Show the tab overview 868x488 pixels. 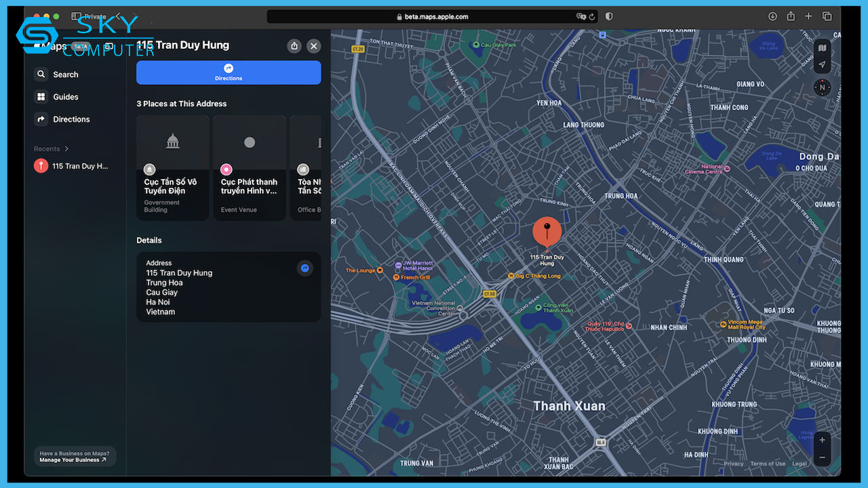(x=827, y=16)
